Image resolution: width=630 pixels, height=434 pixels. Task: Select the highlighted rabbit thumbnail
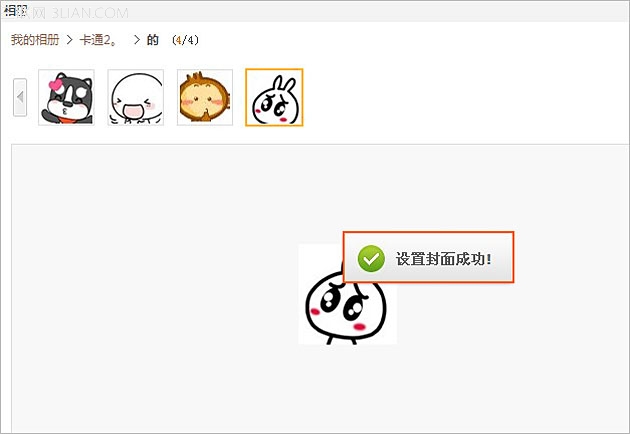tap(274, 97)
